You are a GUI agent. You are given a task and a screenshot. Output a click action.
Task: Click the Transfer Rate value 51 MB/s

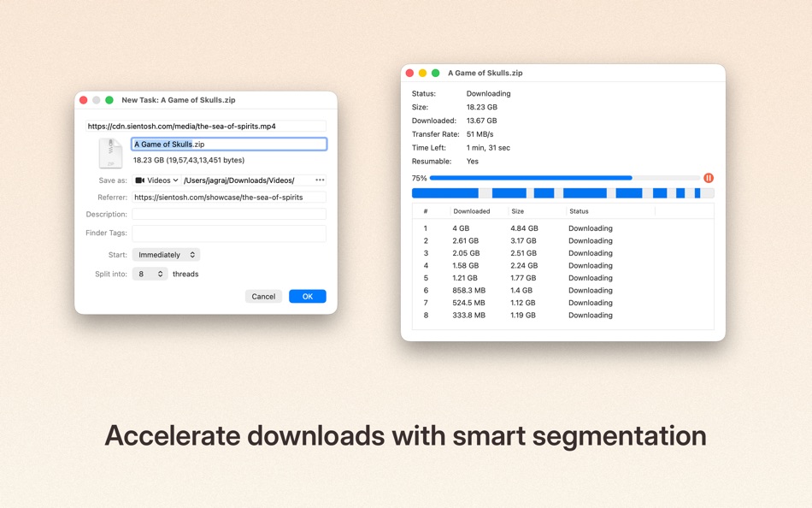click(480, 134)
